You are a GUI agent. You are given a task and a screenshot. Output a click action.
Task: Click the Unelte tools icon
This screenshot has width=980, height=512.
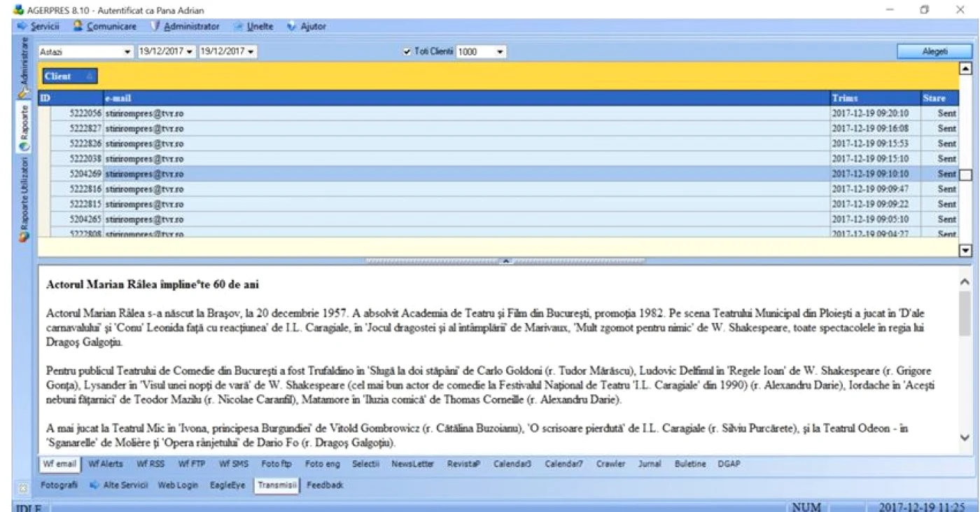tap(238, 27)
